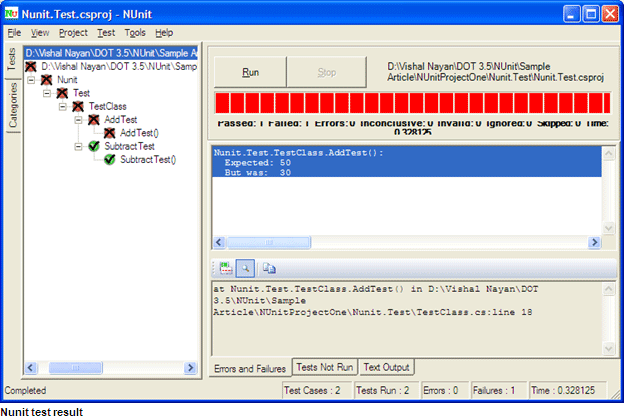
Task: Click the stack trace text mentioning line 18
Action: (375, 301)
